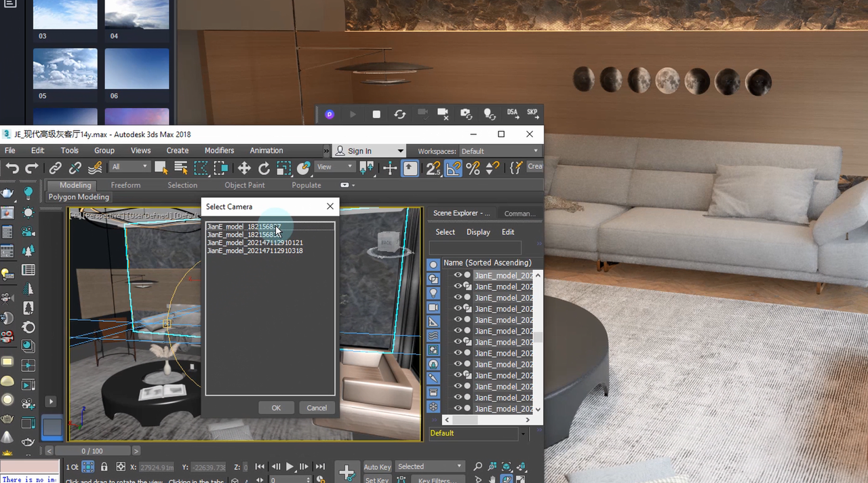Activate Select and Place tool
The height and width of the screenshot is (483, 868).
[x=304, y=168]
